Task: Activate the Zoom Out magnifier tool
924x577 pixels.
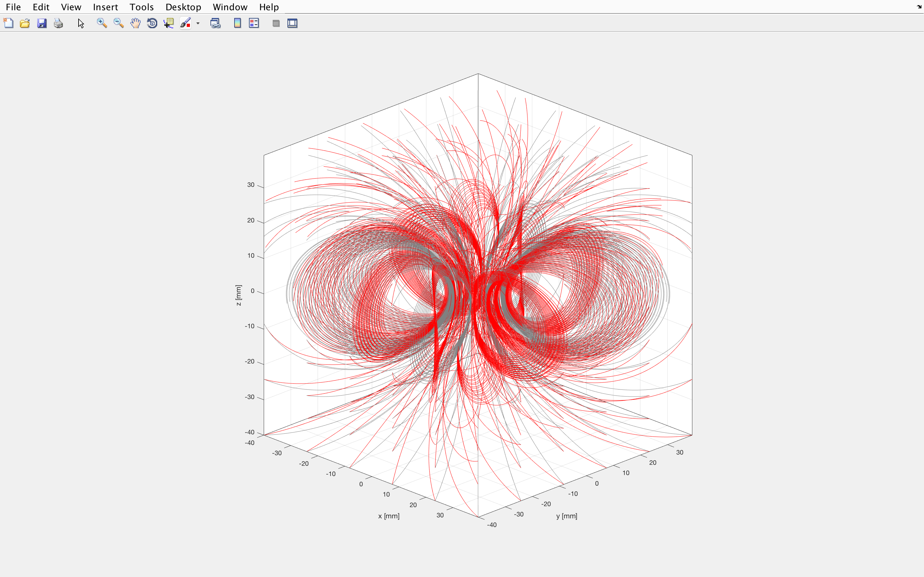Action: pos(118,23)
